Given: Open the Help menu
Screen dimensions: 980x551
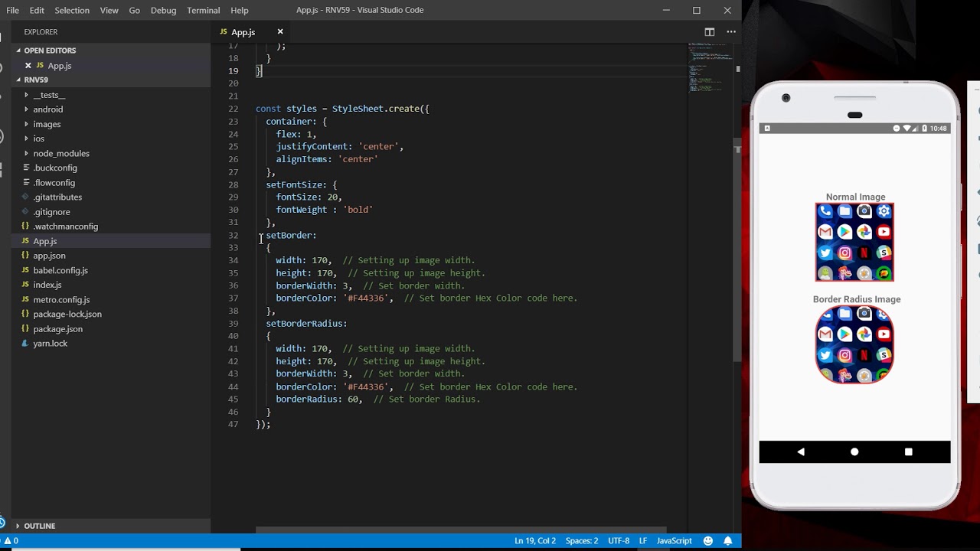Looking at the screenshot, I should (x=240, y=10).
